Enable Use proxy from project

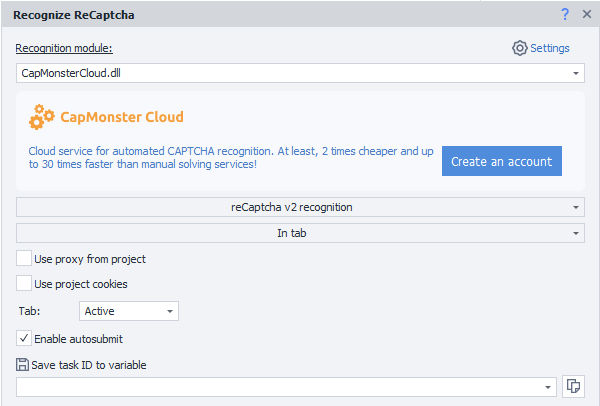coord(24,259)
